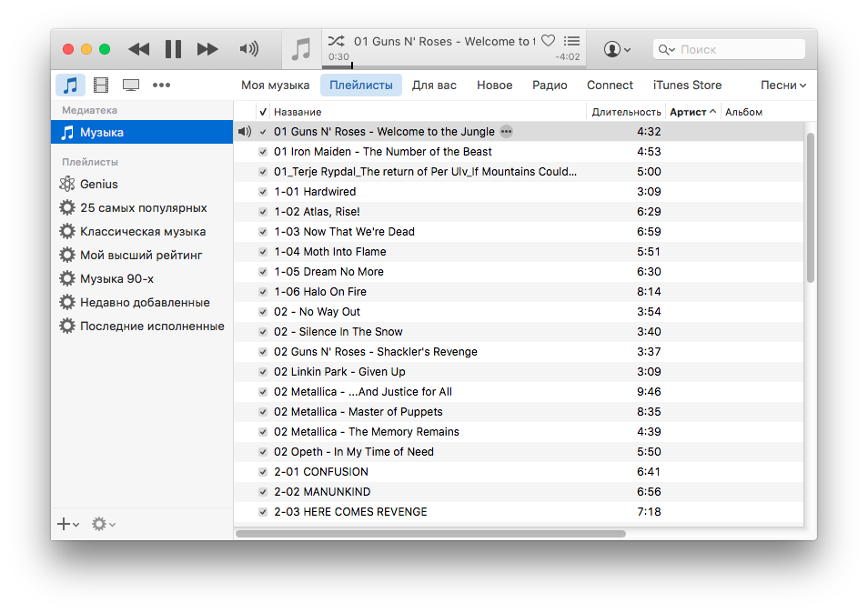Open the Моя музыка tab
This screenshot has height=613, width=868.
point(275,85)
